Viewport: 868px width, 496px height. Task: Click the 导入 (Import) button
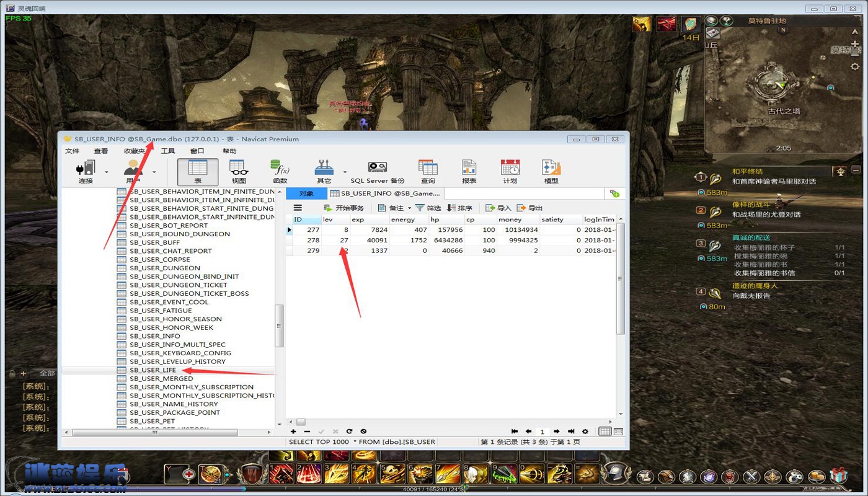coord(498,208)
